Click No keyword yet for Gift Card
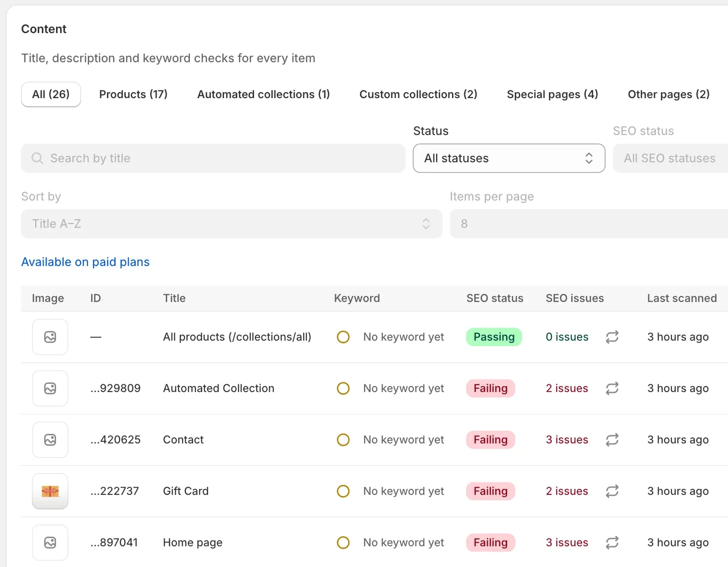This screenshot has width=728, height=567. tap(404, 491)
